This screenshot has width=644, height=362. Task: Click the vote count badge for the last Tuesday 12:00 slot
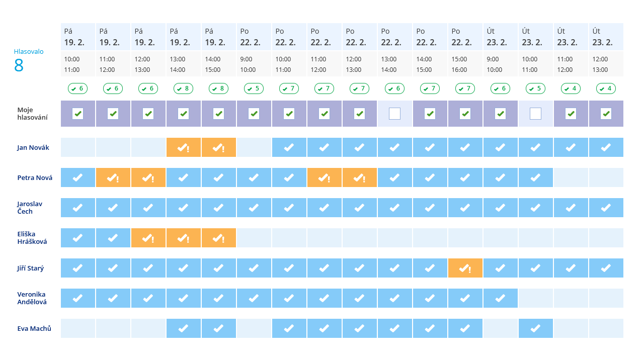[x=606, y=88]
